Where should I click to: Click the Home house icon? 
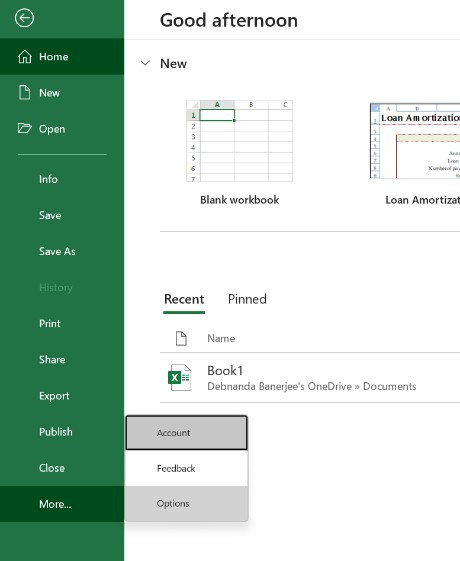[25, 57]
